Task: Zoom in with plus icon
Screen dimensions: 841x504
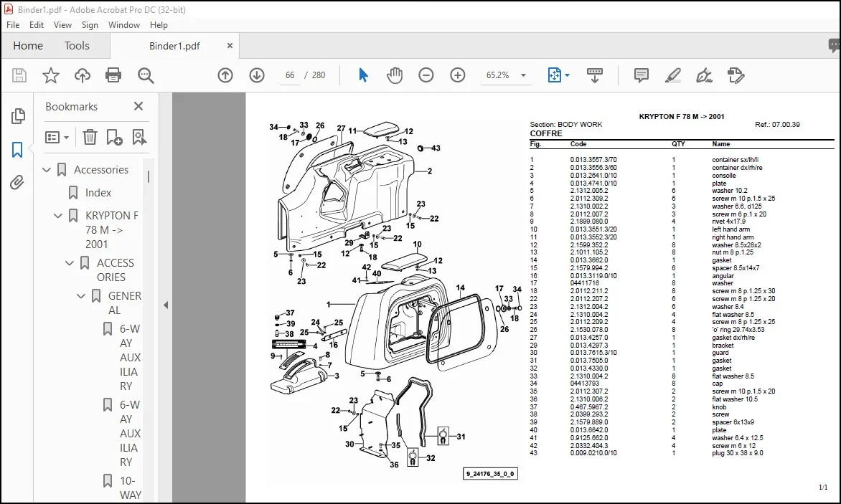Action: (458, 75)
